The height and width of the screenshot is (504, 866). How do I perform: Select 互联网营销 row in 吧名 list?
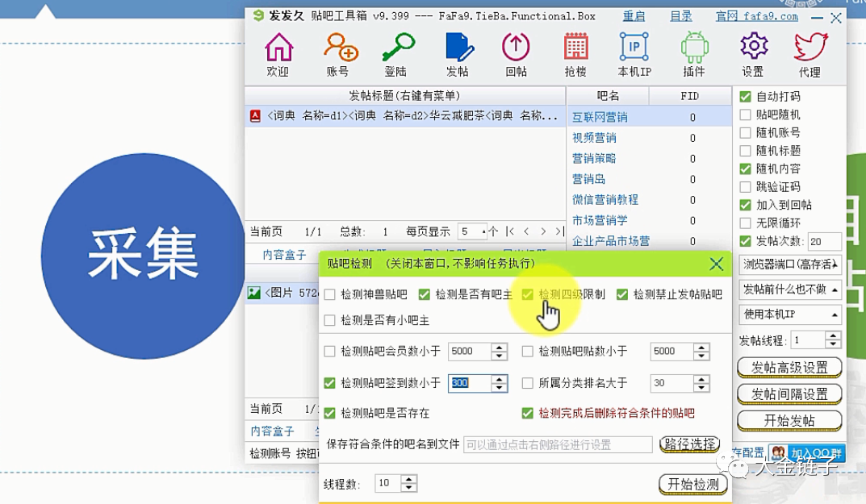click(x=649, y=117)
